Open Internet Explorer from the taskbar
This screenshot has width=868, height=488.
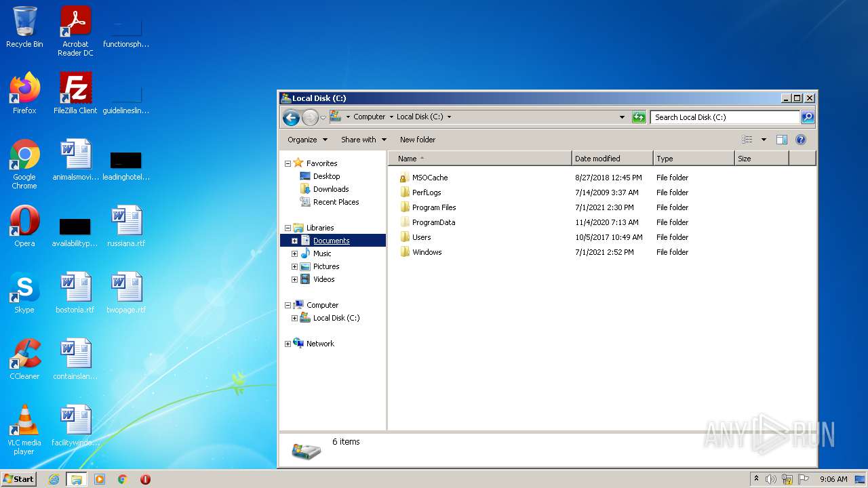[54, 479]
